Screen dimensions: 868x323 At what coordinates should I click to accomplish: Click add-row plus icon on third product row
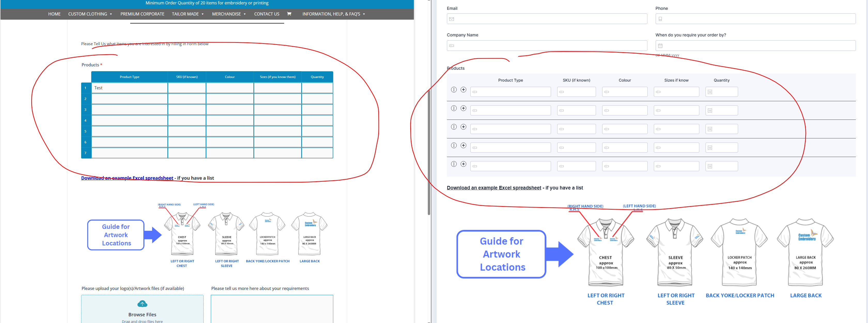463,127
